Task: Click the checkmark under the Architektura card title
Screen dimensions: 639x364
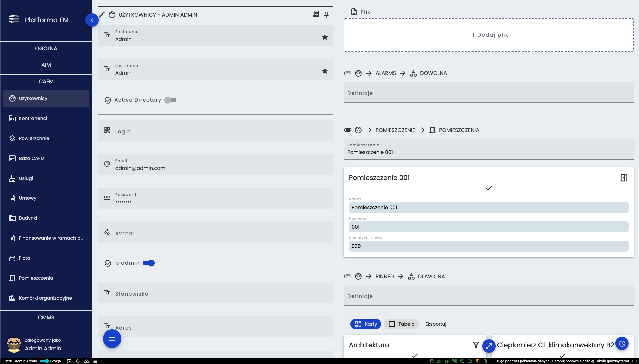Action: pos(415,356)
